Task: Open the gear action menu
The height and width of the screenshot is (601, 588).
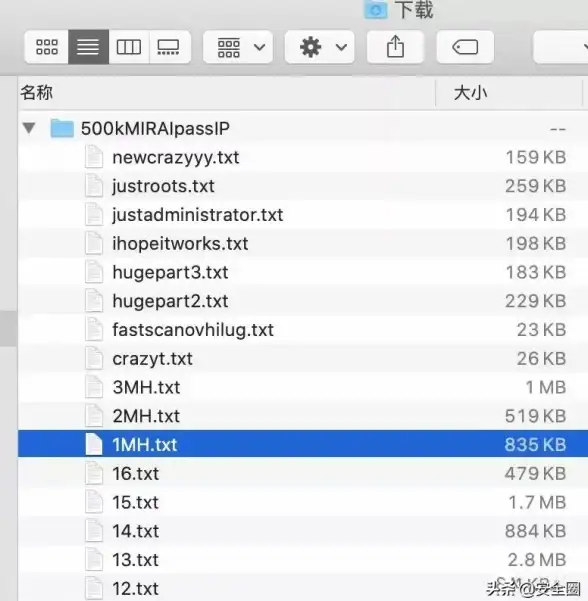Action: click(x=320, y=47)
